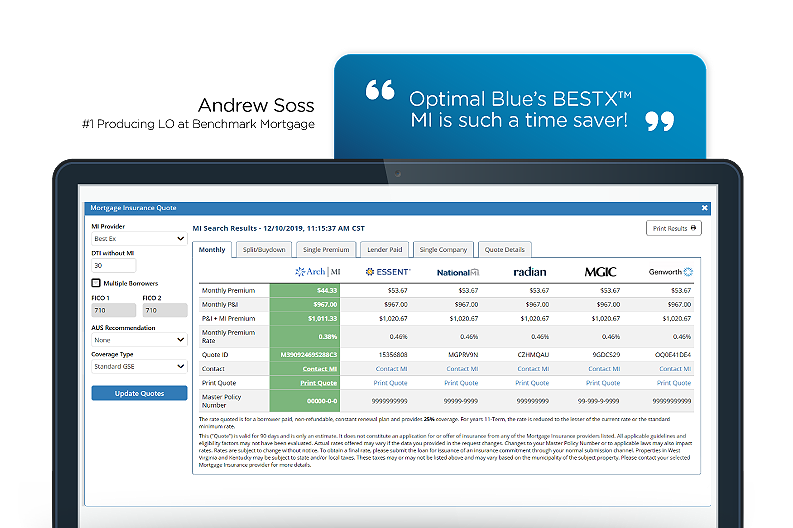Expand the AUS Recommendation dropdown
This screenshot has width=793, height=528.
pyautogui.click(x=139, y=340)
